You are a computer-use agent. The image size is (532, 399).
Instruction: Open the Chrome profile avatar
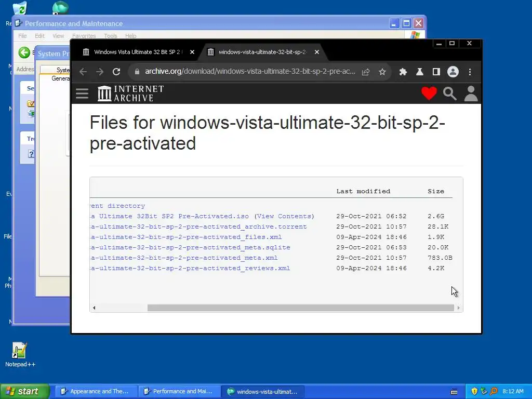click(x=453, y=72)
